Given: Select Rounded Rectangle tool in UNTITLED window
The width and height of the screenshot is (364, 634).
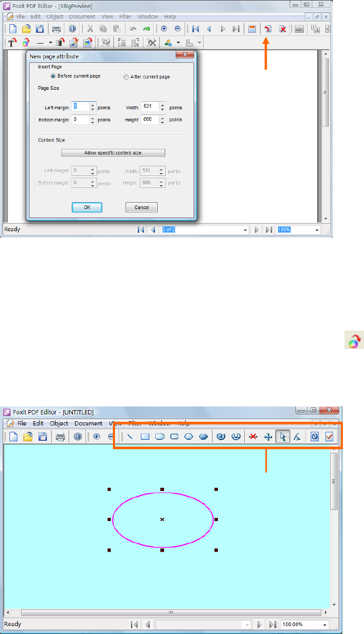Looking at the screenshot, I should pos(174,437).
